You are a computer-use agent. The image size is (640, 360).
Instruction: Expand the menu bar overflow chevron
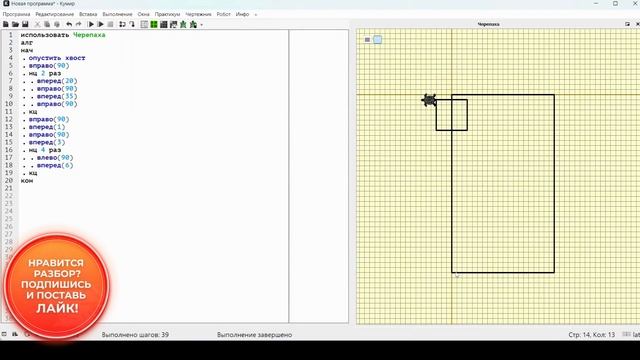click(x=256, y=15)
